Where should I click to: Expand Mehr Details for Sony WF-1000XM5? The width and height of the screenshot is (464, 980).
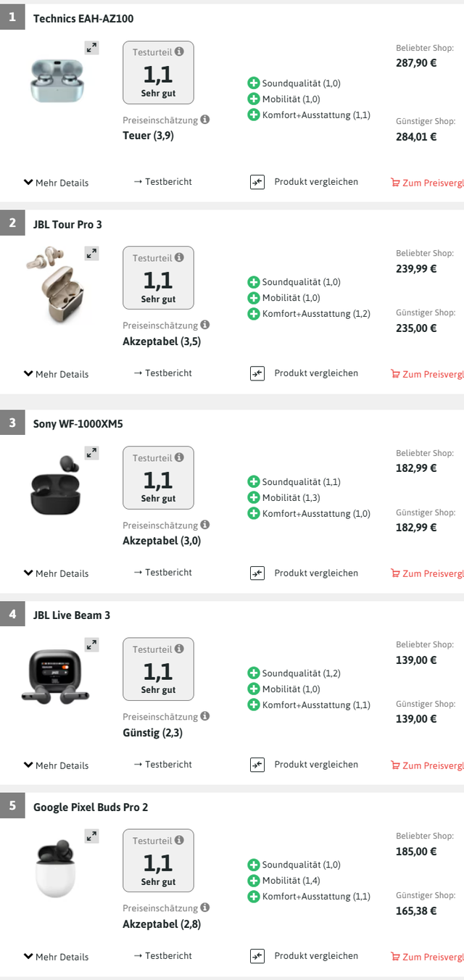(x=56, y=573)
